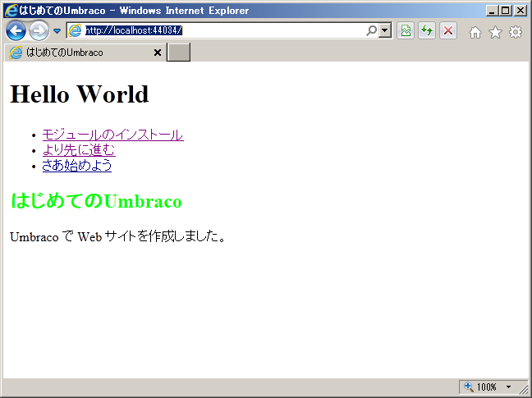Expand the zoom level dropdown arrow
The width and height of the screenshot is (532, 398).
(508, 387)
